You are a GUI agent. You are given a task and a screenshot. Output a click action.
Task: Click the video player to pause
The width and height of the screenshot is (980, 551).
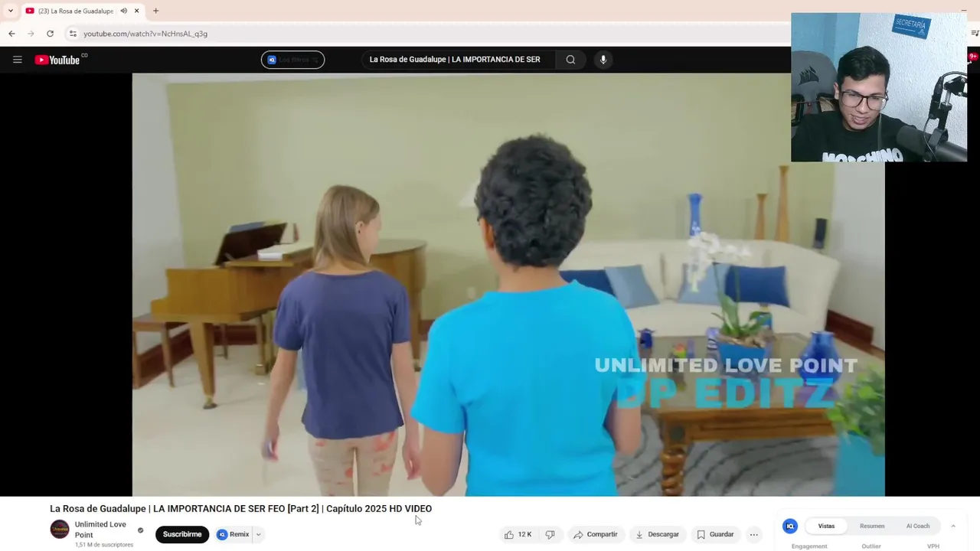[508, 285]
